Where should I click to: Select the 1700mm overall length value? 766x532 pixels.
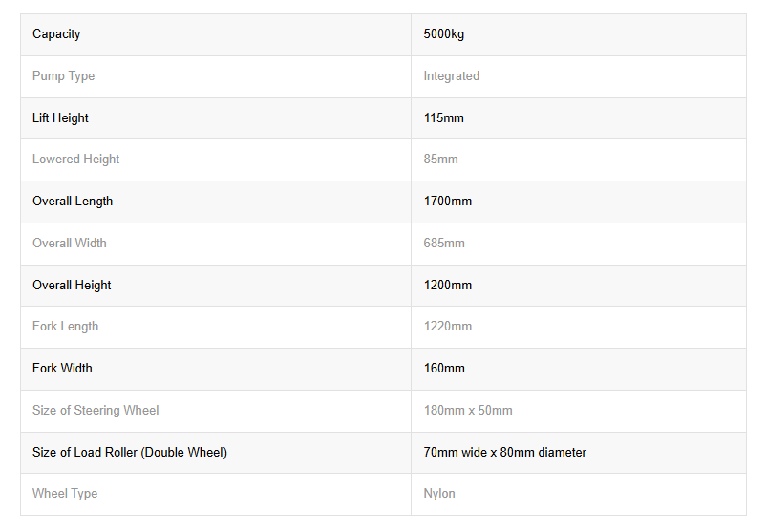(448, 202)
